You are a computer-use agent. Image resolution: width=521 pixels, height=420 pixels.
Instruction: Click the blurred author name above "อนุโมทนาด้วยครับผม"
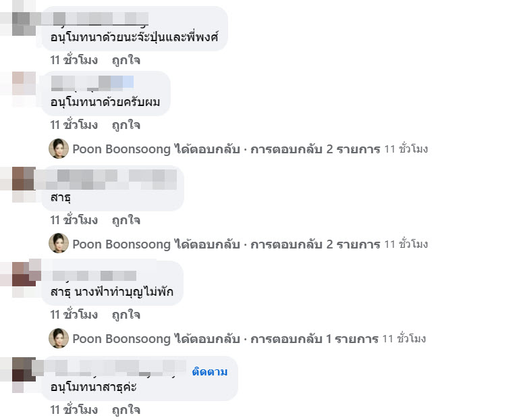coord(88,84)
